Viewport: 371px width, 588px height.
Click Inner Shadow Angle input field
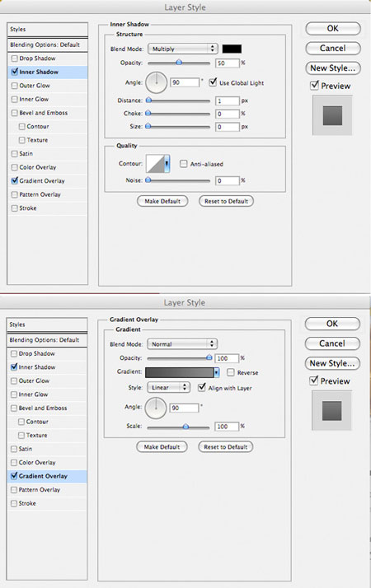[x=185, y=82]
